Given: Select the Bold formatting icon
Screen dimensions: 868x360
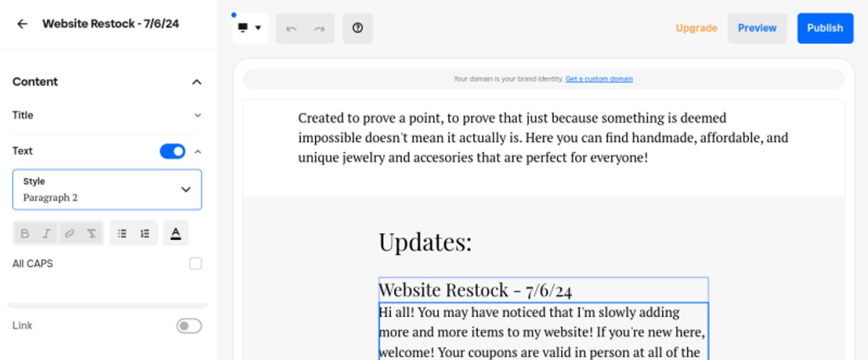Looking at the screenshot, I should click(x=25, y=233).
